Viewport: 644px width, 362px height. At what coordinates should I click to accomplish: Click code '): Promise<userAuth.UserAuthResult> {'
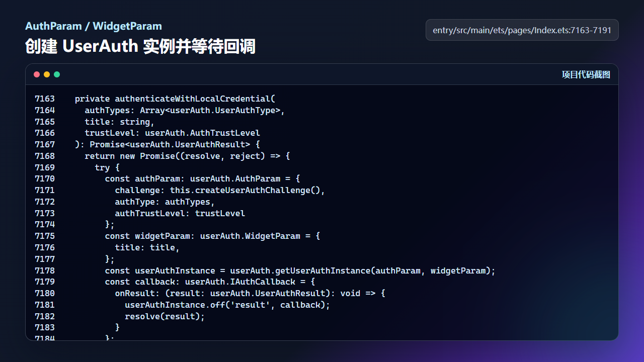pos(168,144)
